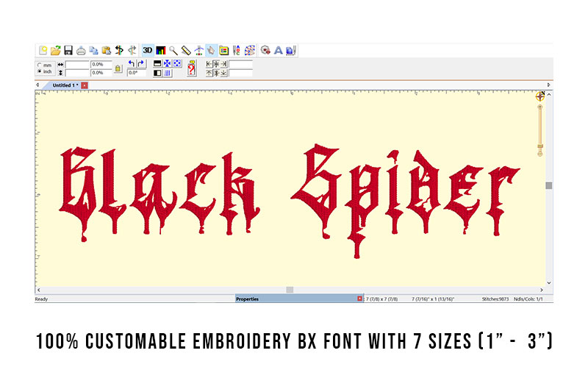
Task: Click the colored needle icon next to Paste
Action: pos(119,50)
